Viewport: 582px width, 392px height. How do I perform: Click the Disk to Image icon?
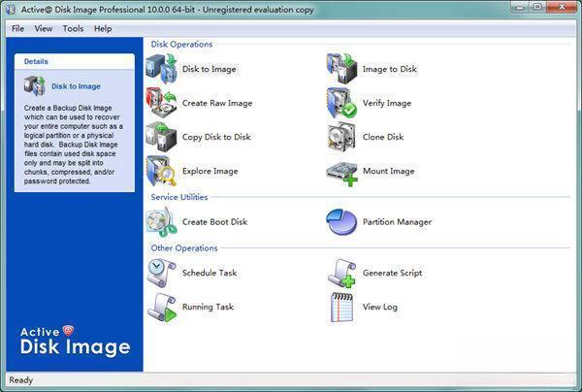click(161, 69)
